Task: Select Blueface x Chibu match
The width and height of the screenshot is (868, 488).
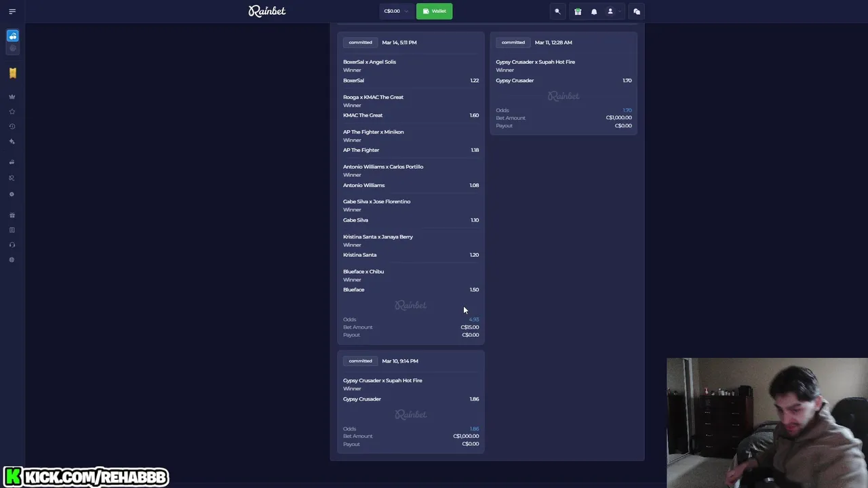Action: [363, 271]
